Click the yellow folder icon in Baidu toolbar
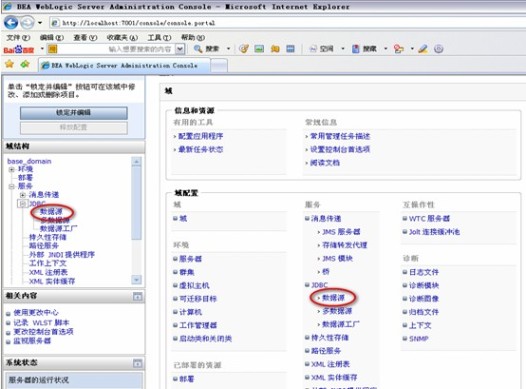Image resolution: width=526 pixels, height=389 pixels. 275,49
